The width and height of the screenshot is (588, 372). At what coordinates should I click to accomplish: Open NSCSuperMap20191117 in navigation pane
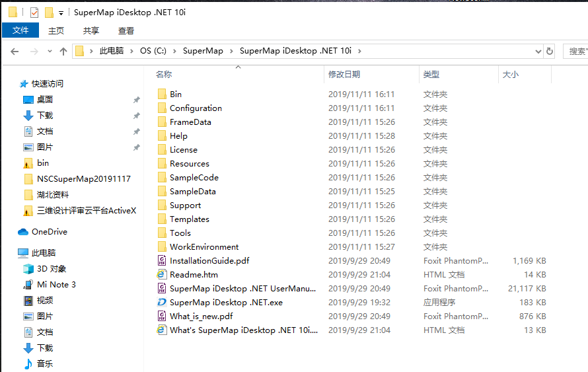coord(84,179)
